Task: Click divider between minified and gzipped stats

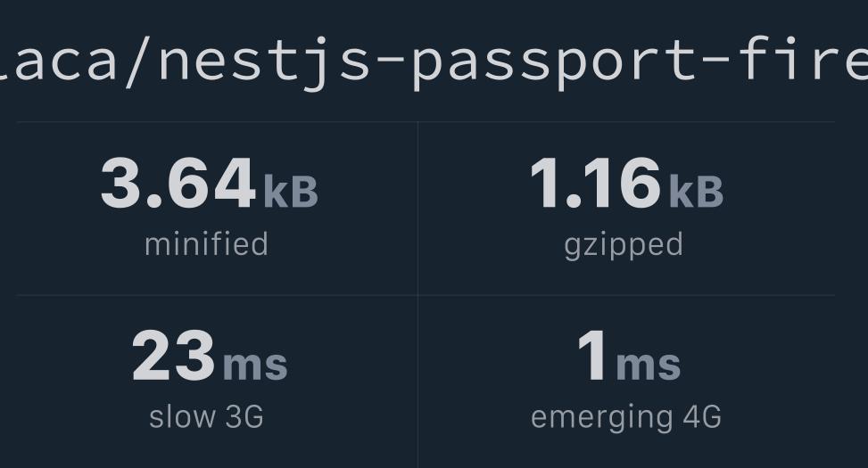Action: pyautogui.click(x=418, y=209)
